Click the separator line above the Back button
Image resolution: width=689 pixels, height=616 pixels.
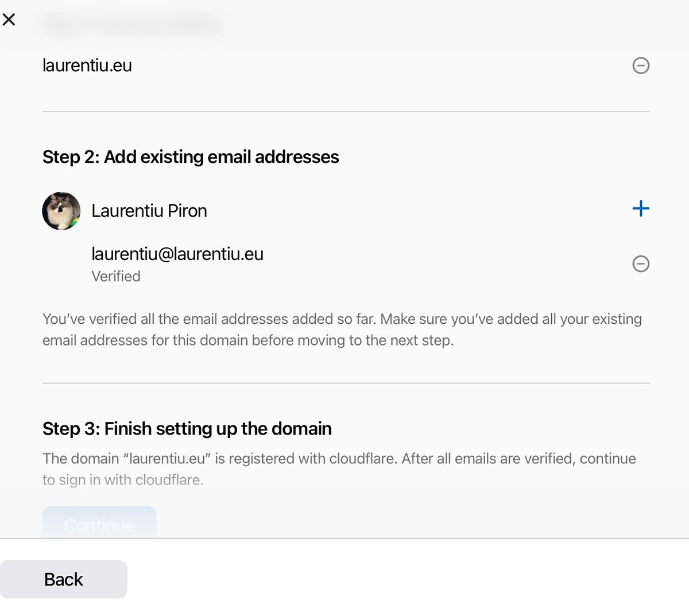click(344, 538)
